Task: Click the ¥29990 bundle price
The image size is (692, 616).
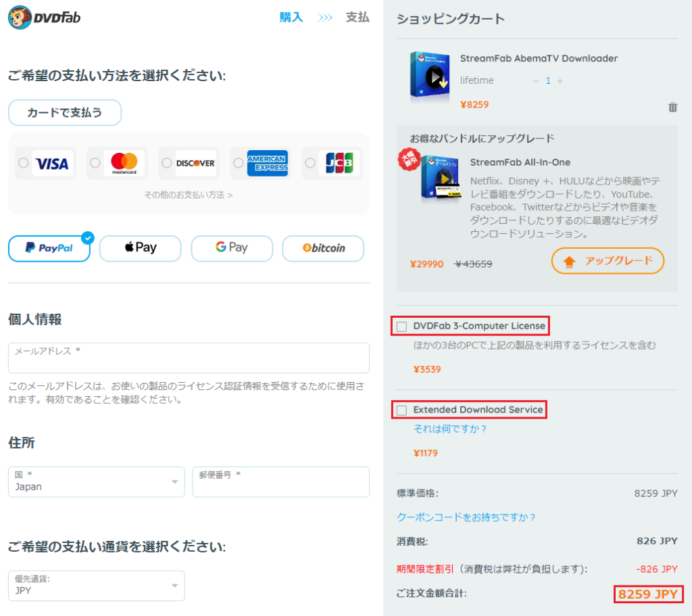Action: [426, 264]
